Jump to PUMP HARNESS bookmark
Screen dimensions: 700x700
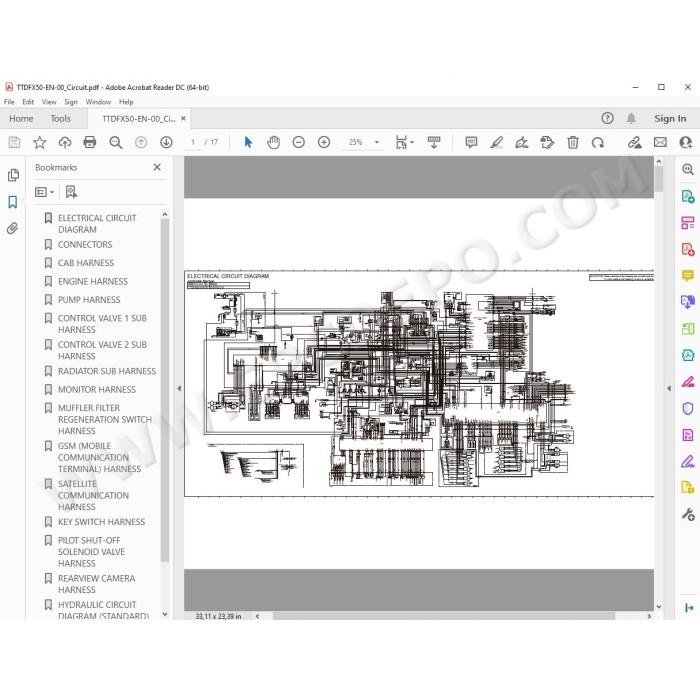[x=89, y=300]
